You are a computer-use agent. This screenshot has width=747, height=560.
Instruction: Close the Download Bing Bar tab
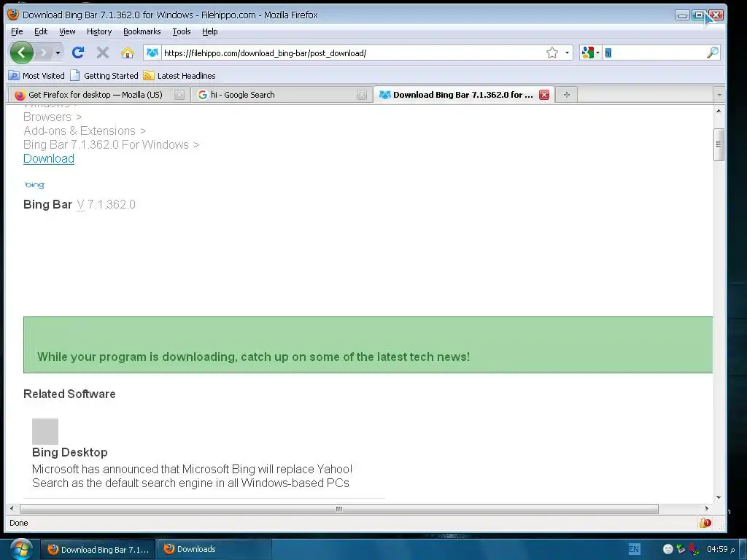point(544,95)
